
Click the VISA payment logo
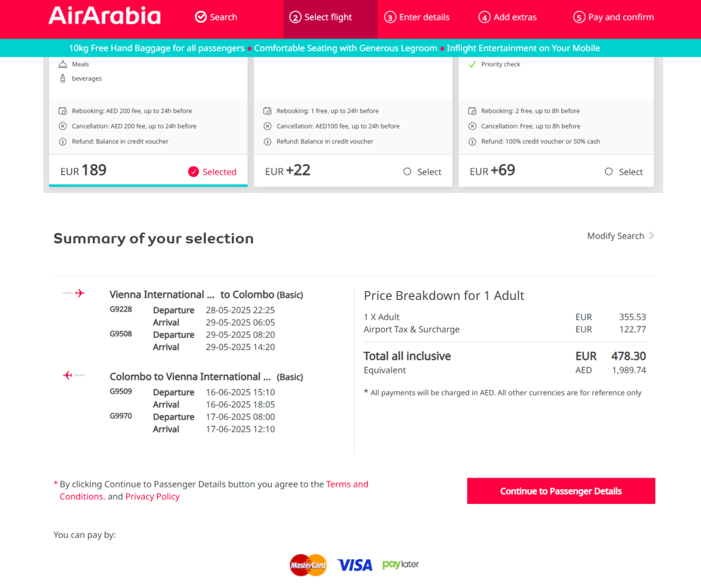(x=355, y=565)
